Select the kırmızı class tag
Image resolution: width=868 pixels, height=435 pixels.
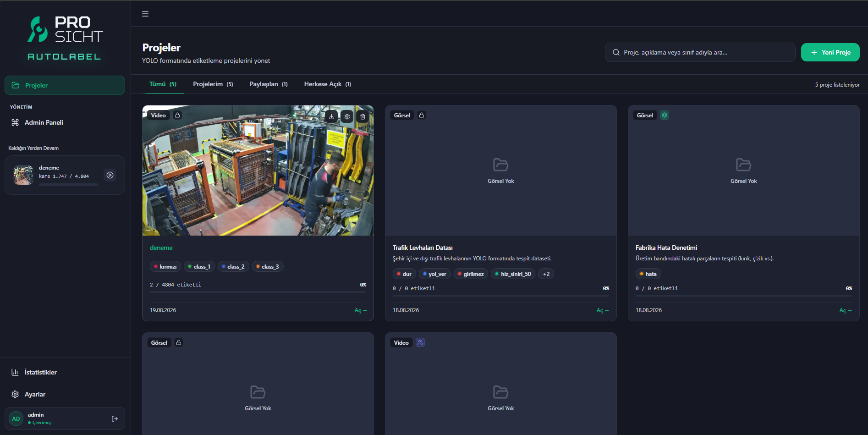(165, 266)
